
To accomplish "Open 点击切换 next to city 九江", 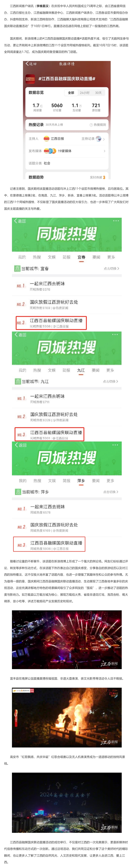I will click(111, 381).
